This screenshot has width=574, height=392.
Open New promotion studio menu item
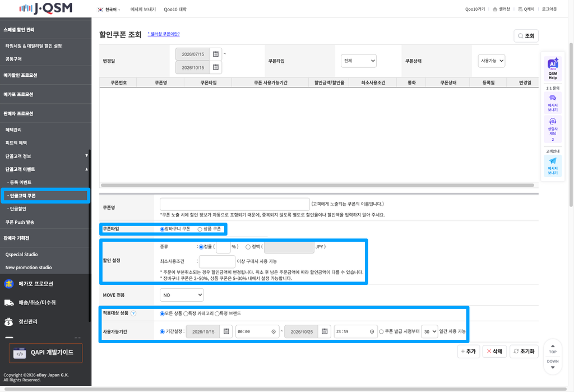coord(29,268)
